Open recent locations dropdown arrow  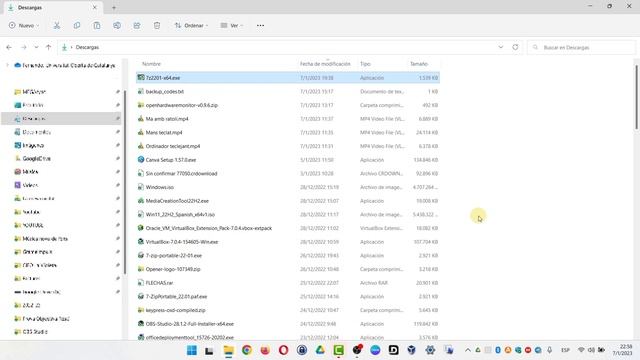click(36, 47)
